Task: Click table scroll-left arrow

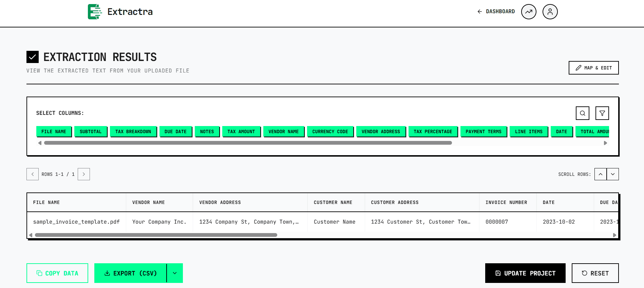Action: [31, 235]
